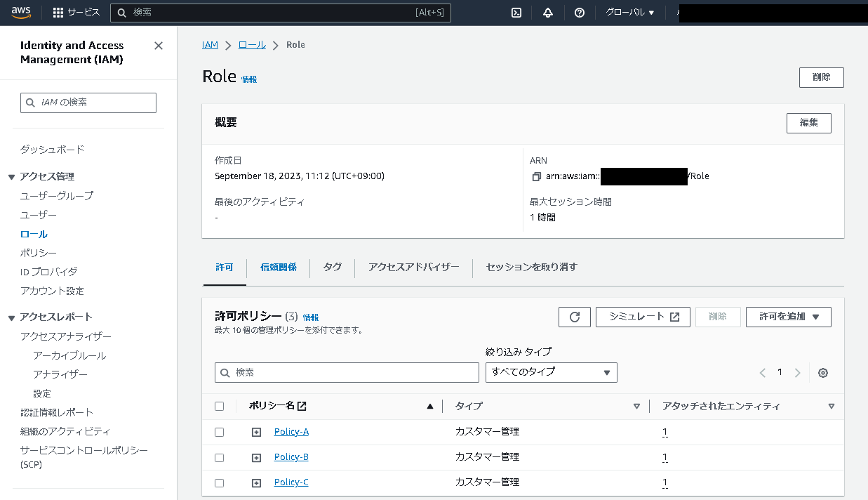Screen dimensions: 868x500
Task: Check the Policy-A row checkbox
Action: click(x=220, y=432)
